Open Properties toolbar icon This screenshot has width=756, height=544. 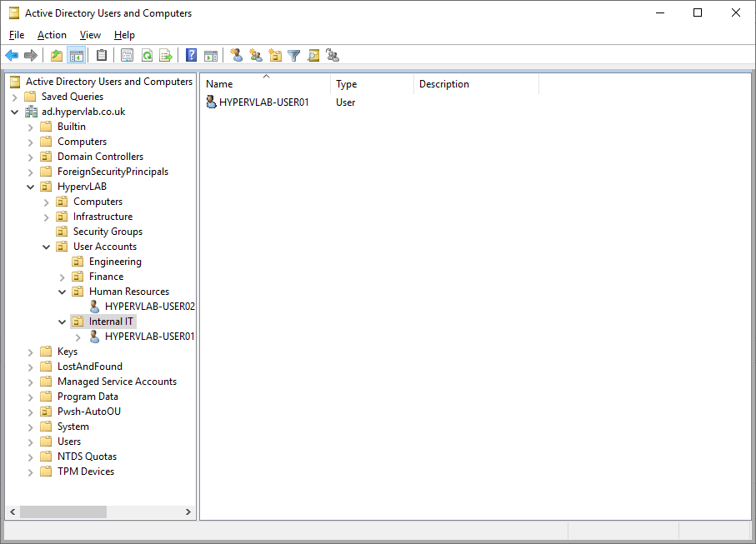coord(128,56)
